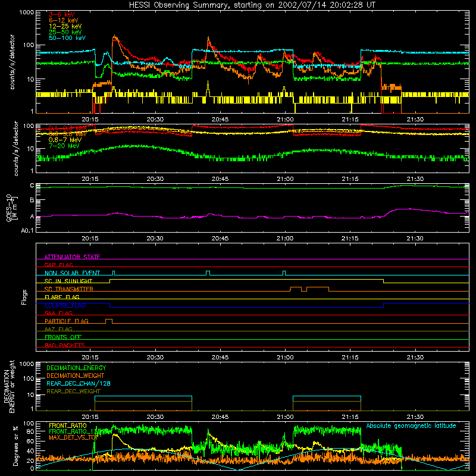Select the 3-6 keV legend label
Image resolution: width=476 pixels, height=476 pixels.
click(x=62, y=14)
